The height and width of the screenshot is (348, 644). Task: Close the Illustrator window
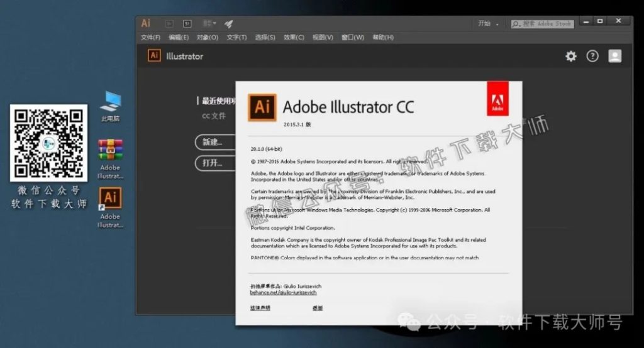pyautogui.click(x=619, y=21)
